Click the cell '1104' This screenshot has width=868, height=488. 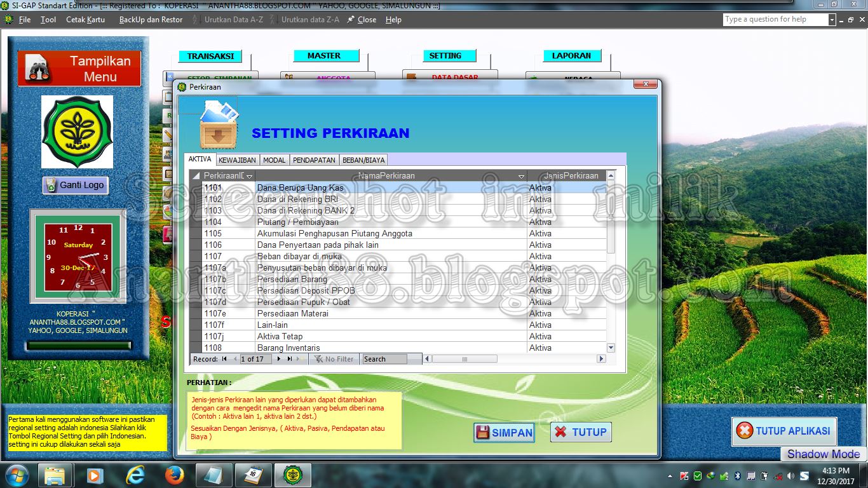(x=228, y=222)
